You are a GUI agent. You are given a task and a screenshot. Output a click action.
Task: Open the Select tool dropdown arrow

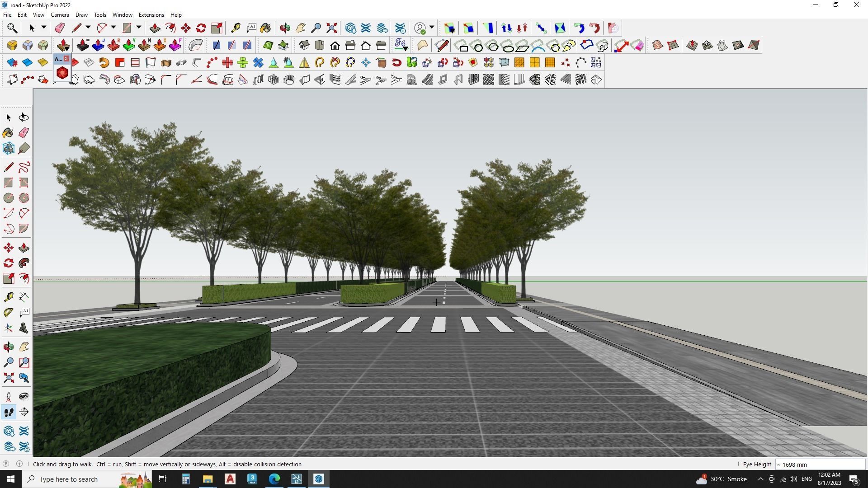tap(44, 28)
